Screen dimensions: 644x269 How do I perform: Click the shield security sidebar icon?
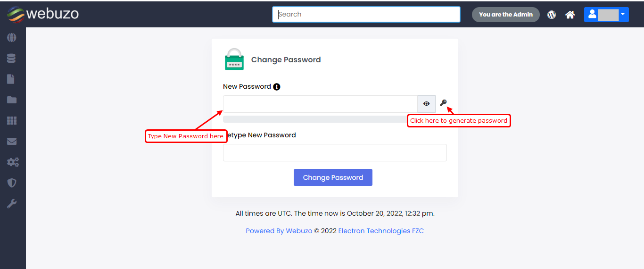11,183
